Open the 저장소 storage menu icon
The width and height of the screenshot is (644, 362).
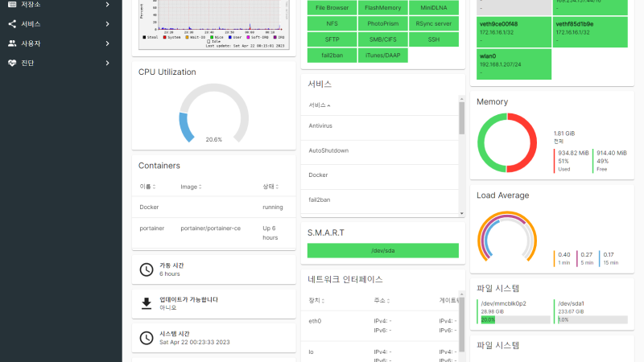point(12,4)
